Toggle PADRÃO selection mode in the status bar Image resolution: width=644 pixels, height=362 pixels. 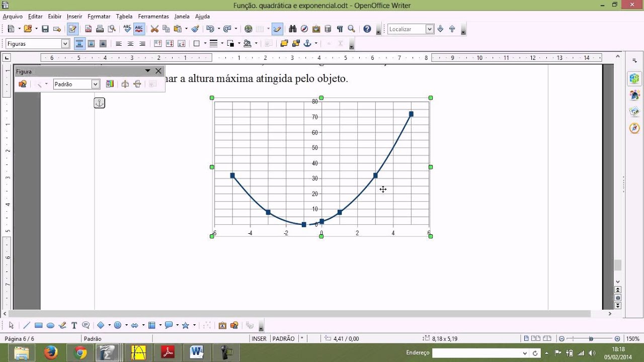284,339
